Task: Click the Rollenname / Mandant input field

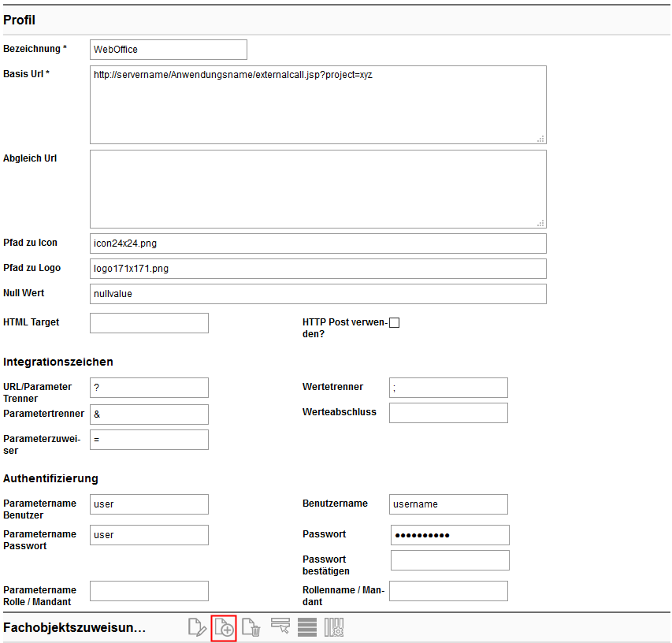Action: tap(448, 591)
